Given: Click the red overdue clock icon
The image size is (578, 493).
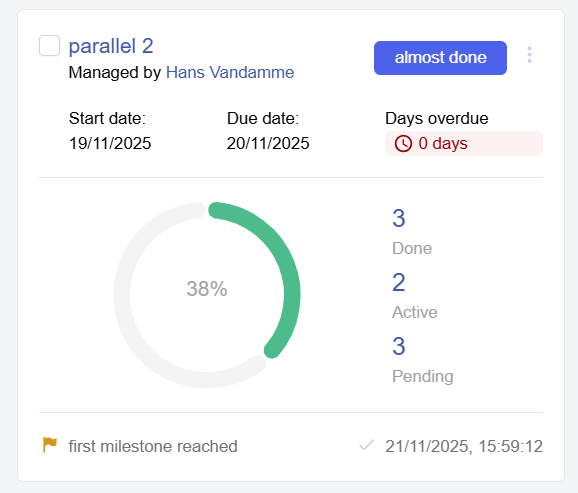Looking at the screenshot, I should pyautogui.click(x=403, y=143).
